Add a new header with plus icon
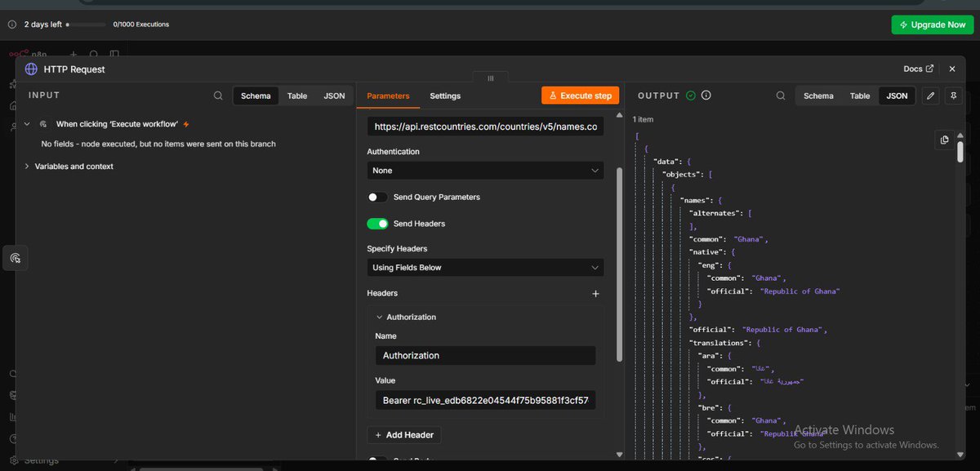This screenshot has width=980, height=471. pyautogui.click(x=595, y=294)
